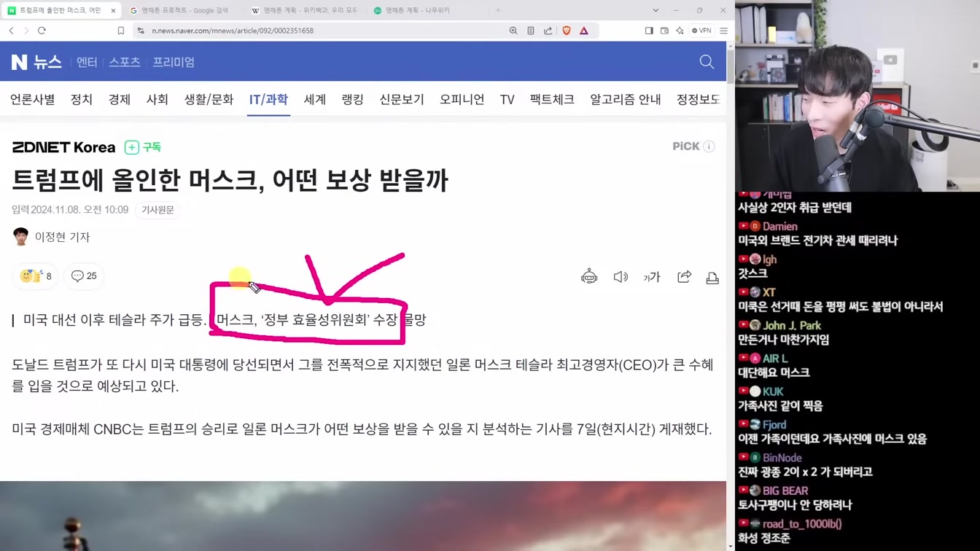Listen to article with speaker icon
Image resolution: width=980 pixels, height=551 pixels.
pyautogui.click(x=621, y=277)
